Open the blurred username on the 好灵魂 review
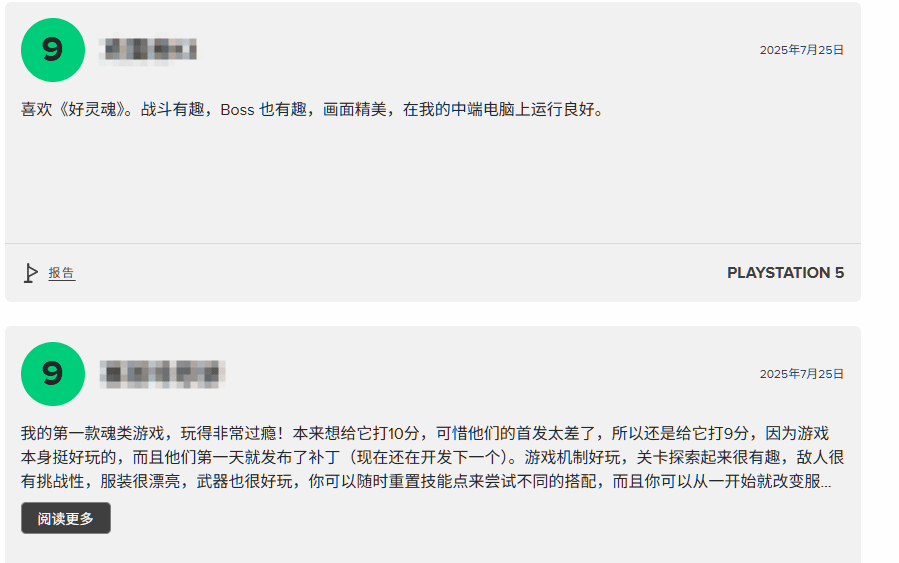899x563 pixels. [x=148, y=50]
